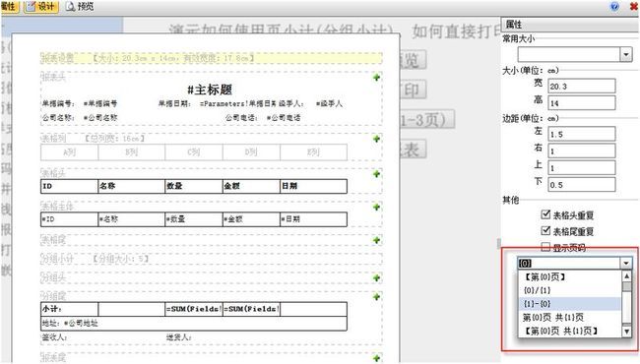Toggle the 表格头重复 checkbox
Viewport: 640px width, 364px height.
coord(545,214)
